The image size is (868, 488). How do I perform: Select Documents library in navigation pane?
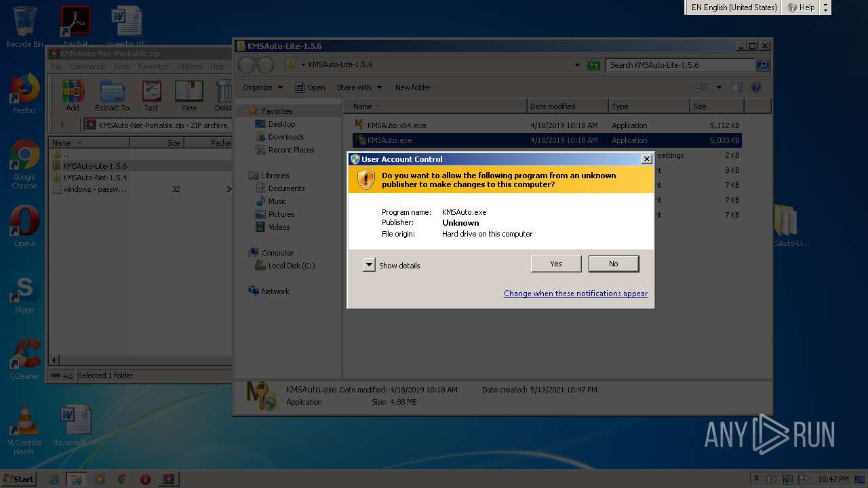click(286, 188)
